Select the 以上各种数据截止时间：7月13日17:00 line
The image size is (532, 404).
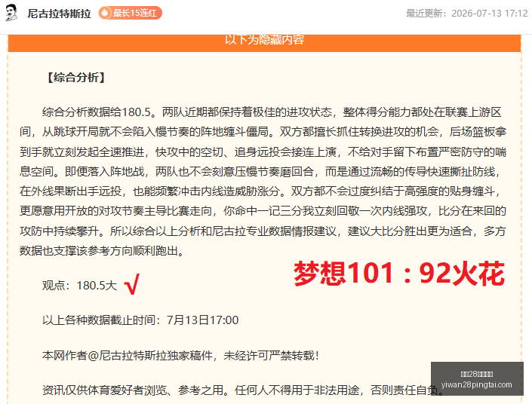coord(140,320)
